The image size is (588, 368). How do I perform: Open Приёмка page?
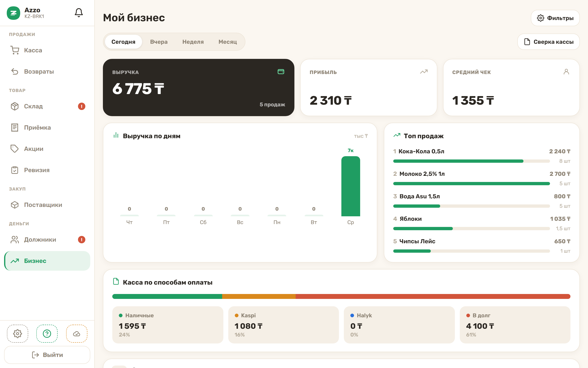(x=47, y=128)
